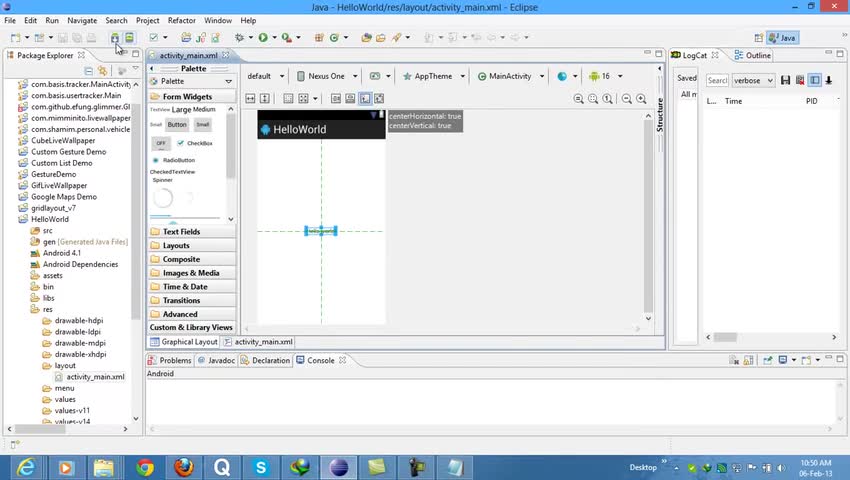
Task: Zoom out on the layout canvas
Action: click(627, 99)
